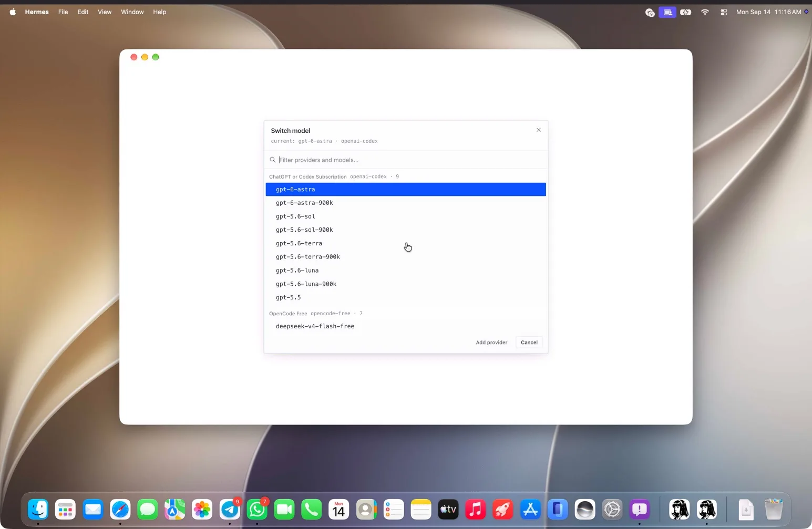This screenshot has height=529, width=812.
Task: Select the gpt-6-astra model
Action: [406, 189]
